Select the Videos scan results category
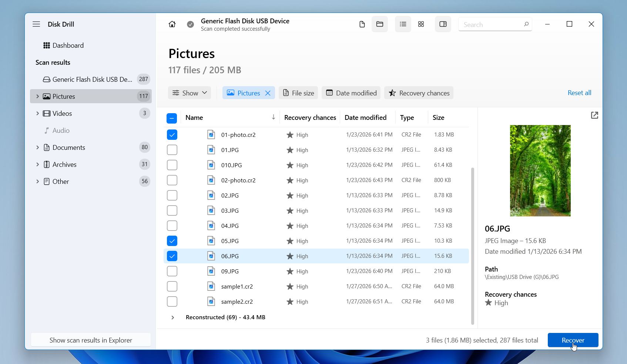The image size is (627, 364). tap(62, 113)
